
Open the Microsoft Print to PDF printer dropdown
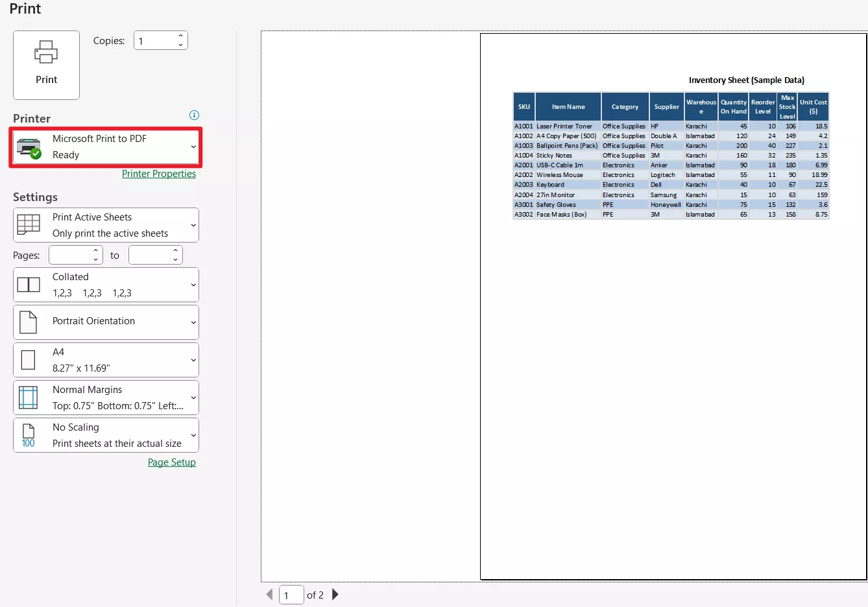(x=192, y=147)
